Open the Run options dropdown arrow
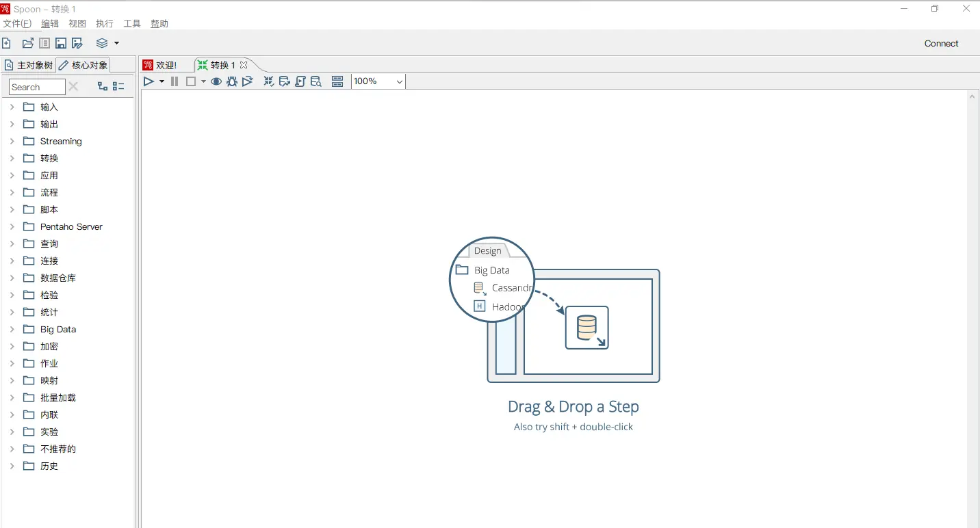 (162, 81)
